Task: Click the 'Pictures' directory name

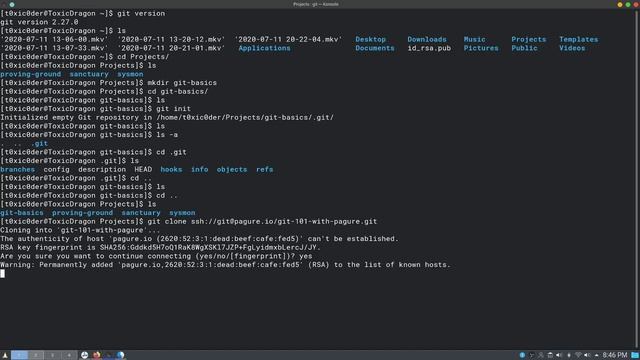Action: (x=481, y=48)
